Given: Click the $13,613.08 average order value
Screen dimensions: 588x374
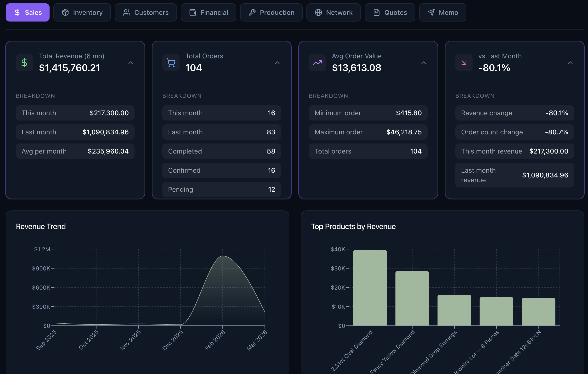Looking at the screenshot, I should pyautogui.click(x=356, y=68).
